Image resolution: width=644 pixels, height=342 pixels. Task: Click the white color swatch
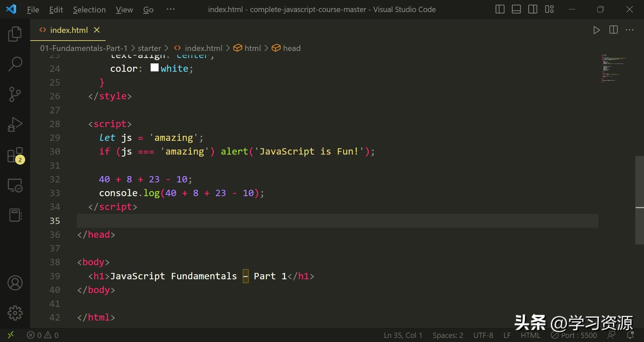154,68
